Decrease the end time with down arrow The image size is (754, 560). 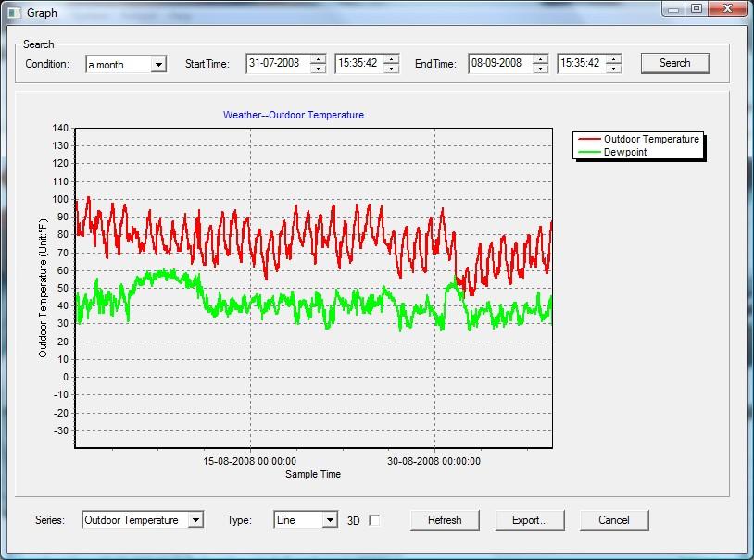614,68
